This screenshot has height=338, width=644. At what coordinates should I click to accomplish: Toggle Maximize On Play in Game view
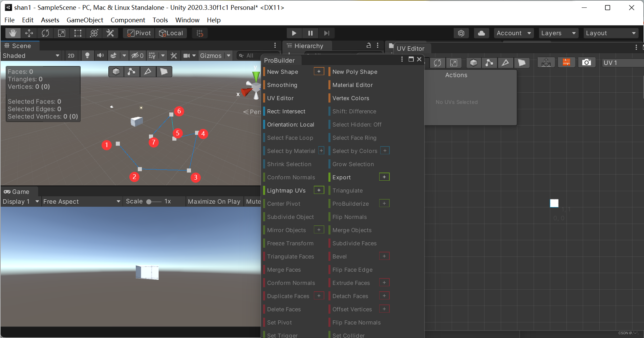point(214,201)
